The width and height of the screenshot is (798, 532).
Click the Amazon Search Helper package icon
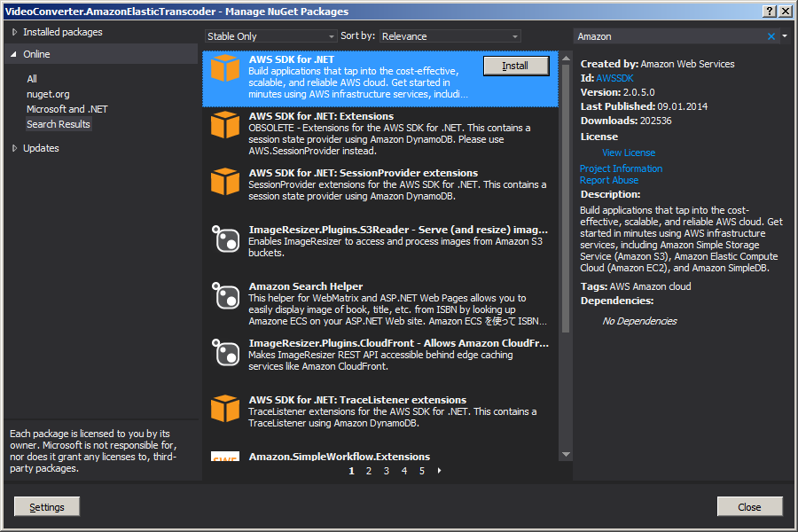coord(225,296)
